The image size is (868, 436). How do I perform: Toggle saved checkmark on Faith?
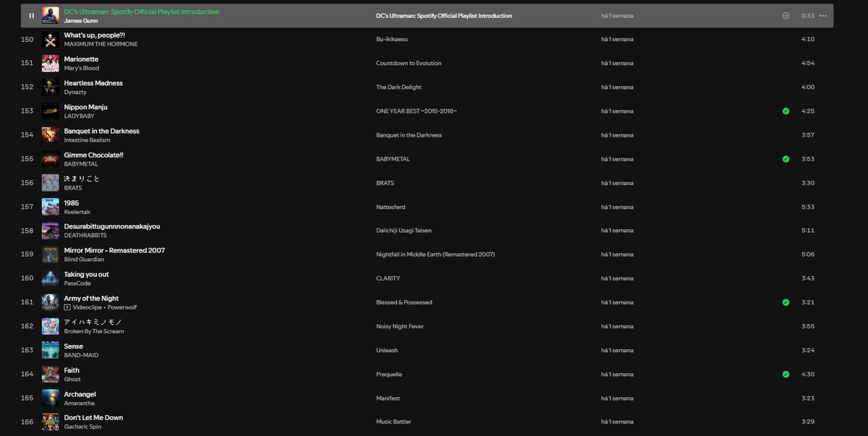(786, 375)
